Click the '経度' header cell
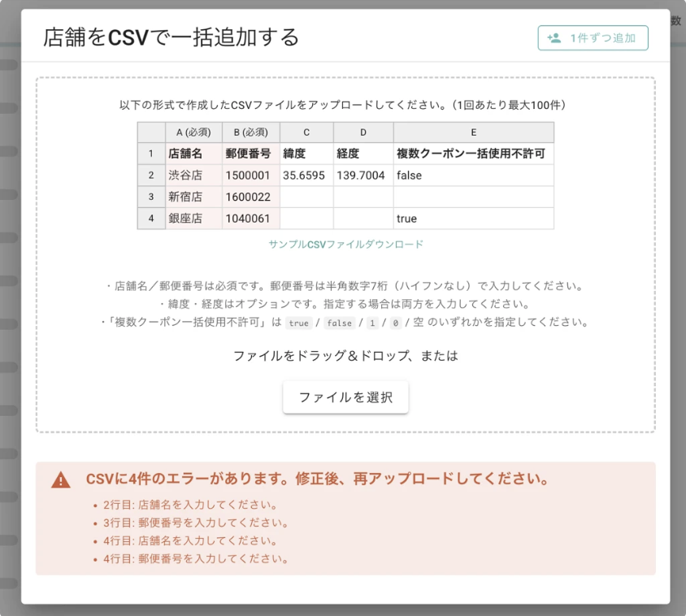The height and width of the screenshot is (616, 686). tap(363, 154)
